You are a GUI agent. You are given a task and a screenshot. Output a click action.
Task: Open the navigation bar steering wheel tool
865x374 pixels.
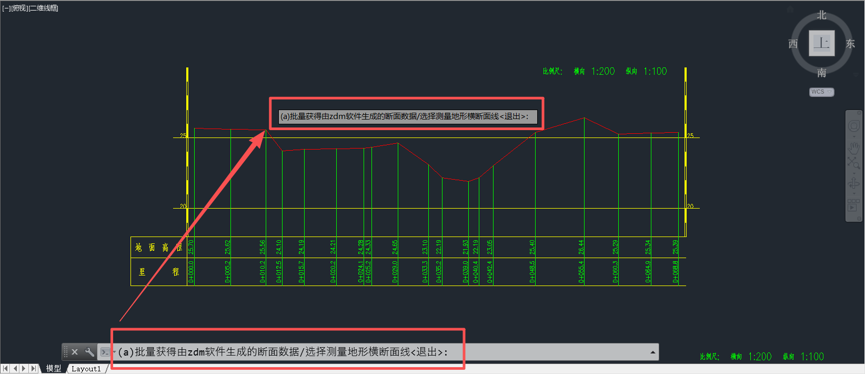pyautogui.click(x=853, y=126)
